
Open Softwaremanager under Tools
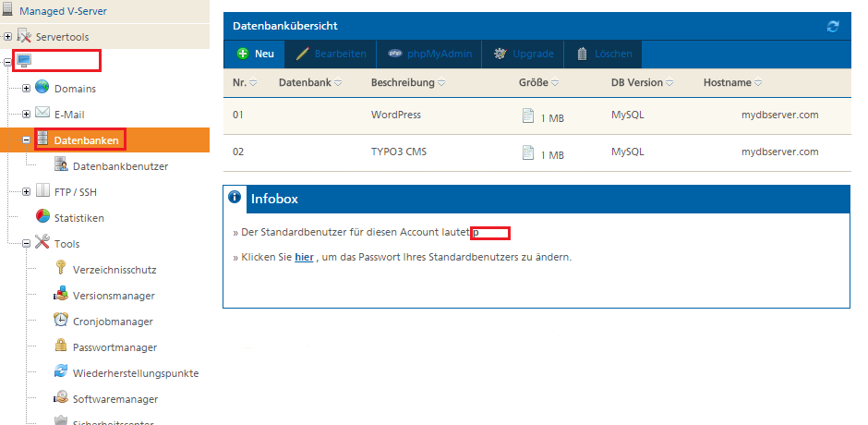pos(115,399)
